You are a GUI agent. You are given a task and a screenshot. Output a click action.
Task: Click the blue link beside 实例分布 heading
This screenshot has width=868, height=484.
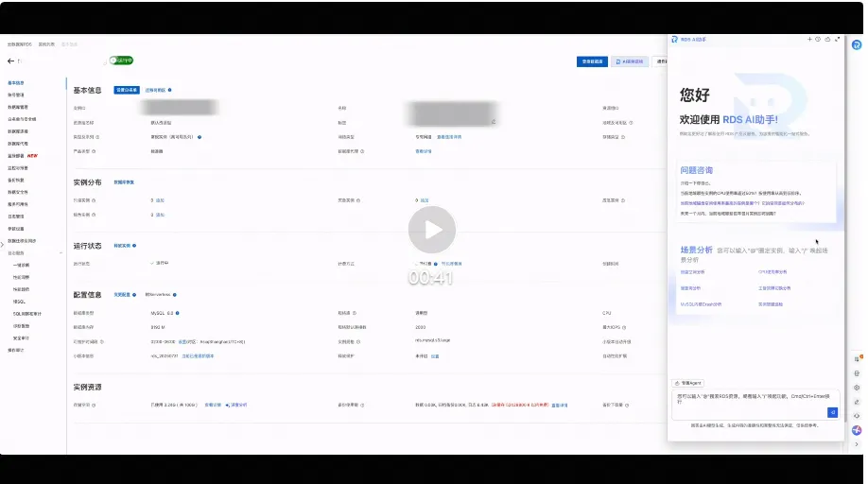124,182
